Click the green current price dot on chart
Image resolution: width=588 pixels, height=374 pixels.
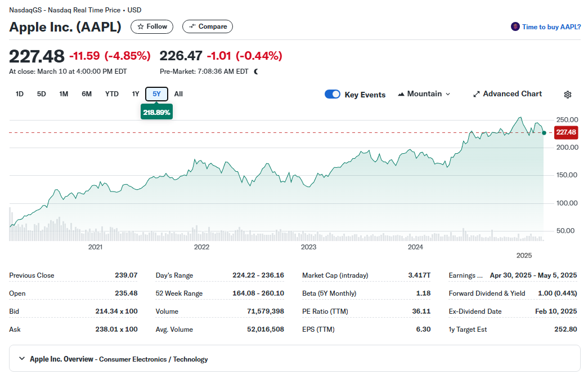(544, 133)
